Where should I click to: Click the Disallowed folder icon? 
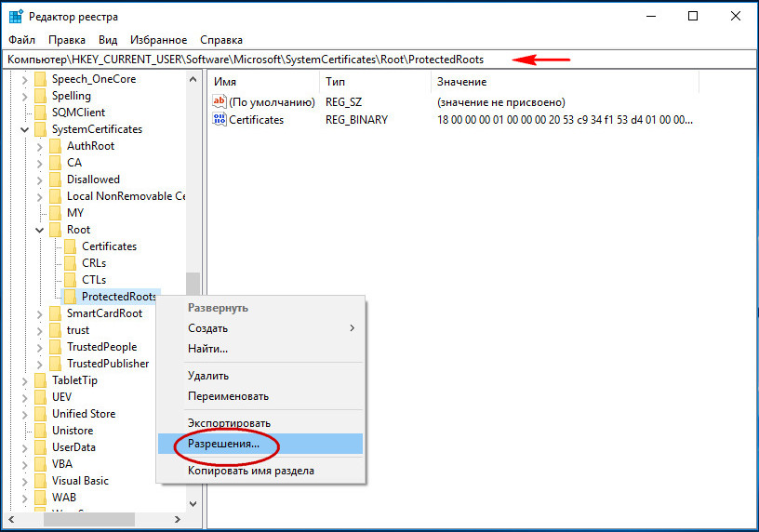tap(56, 180)
